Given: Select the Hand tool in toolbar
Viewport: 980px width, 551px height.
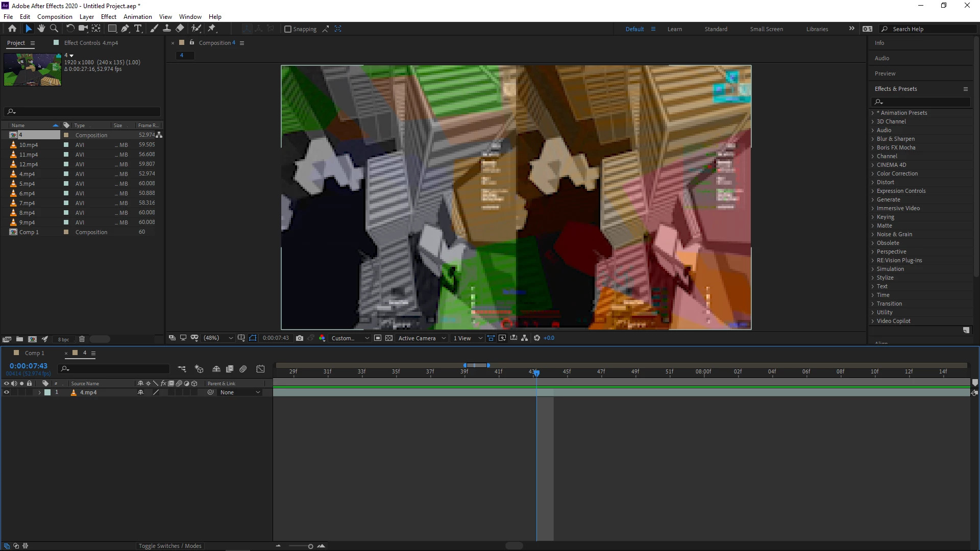Looking at the screenshot, I should pyautogui.click(x=41, y=29).
